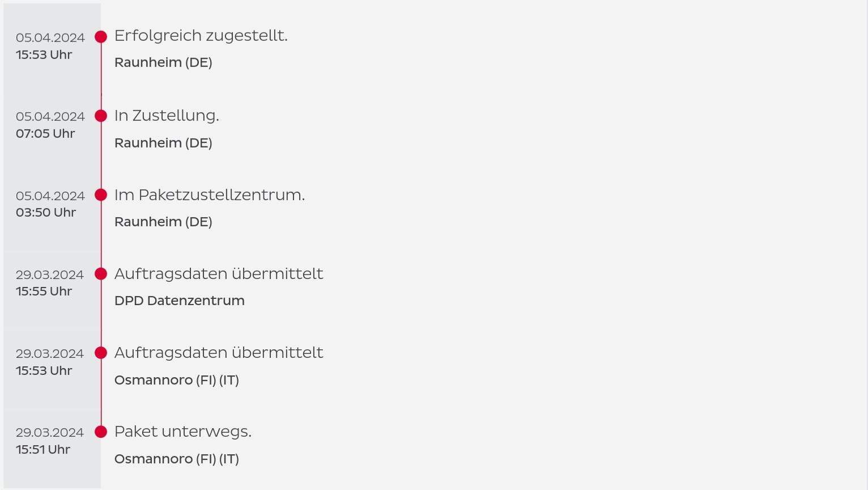
Task: Click the 'Im Paketzustellzentrum.' status heading
Action: pos(210,195)
